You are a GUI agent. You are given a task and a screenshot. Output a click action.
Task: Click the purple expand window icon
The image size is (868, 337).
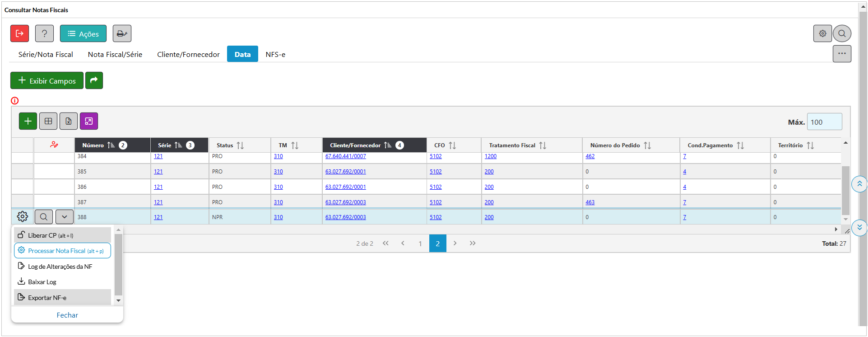tap(89, 121)
